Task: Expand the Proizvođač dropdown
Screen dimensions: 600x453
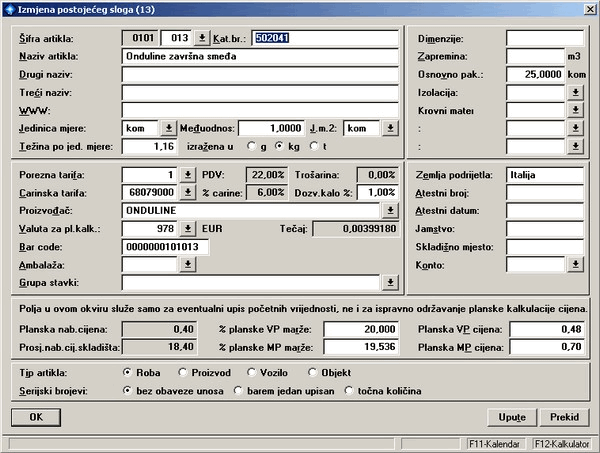Action: [x=390, y=210]
